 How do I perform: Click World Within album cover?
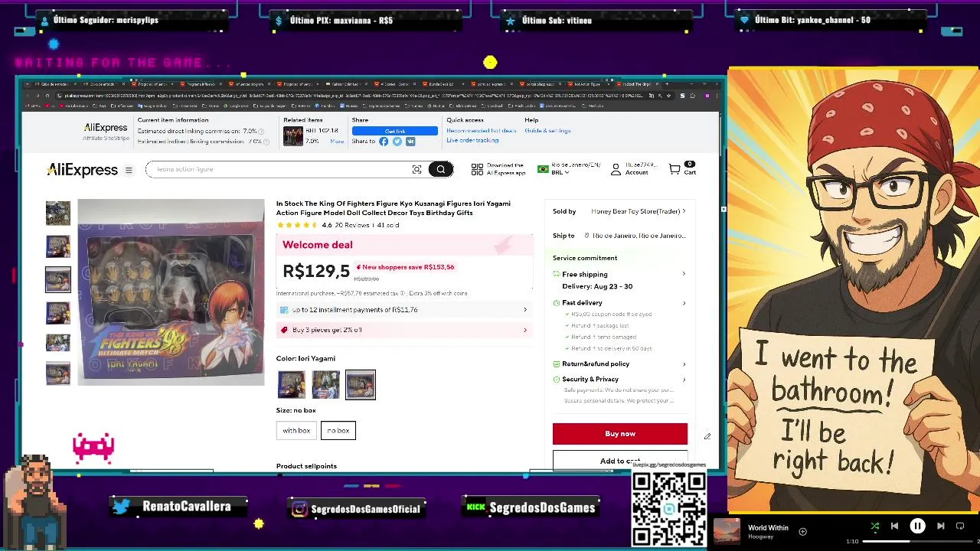727,531
